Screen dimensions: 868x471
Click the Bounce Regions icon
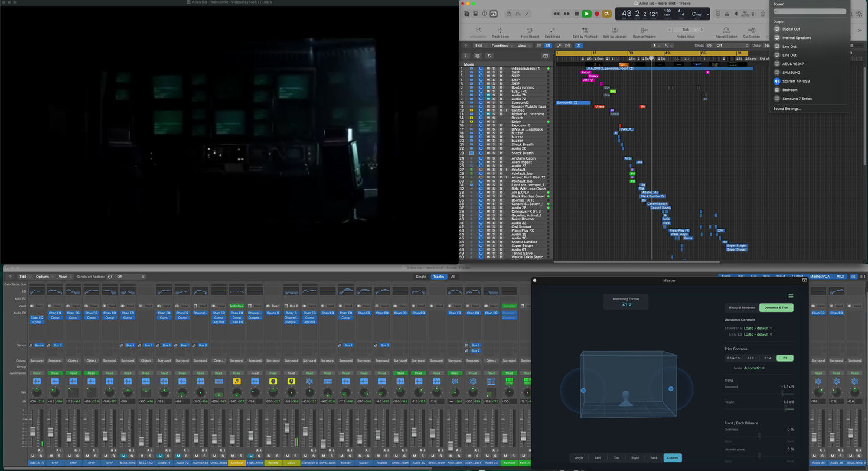tap(644, 30)
